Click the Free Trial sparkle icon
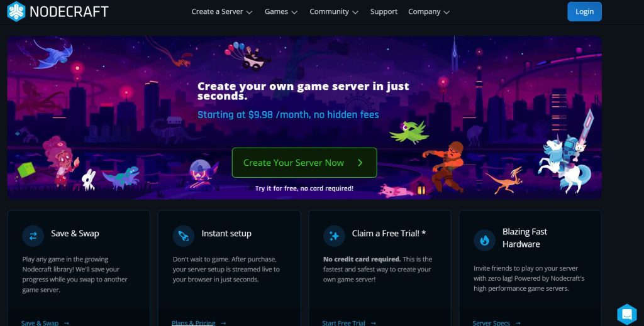The width and height of the screenshot is (644, 326). pyautogui.click(x=334, y=236)
